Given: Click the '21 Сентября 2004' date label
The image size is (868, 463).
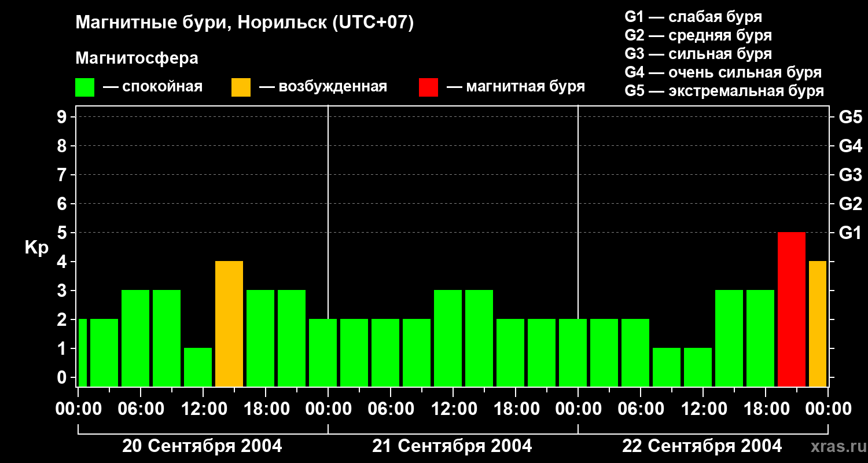Looking at the screenshot, I should [452, 446].
